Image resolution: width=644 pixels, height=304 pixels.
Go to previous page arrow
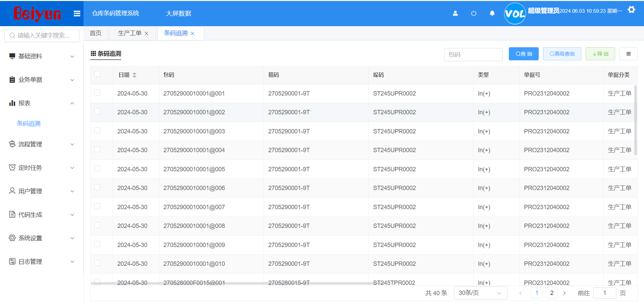(x=521, y=293)
